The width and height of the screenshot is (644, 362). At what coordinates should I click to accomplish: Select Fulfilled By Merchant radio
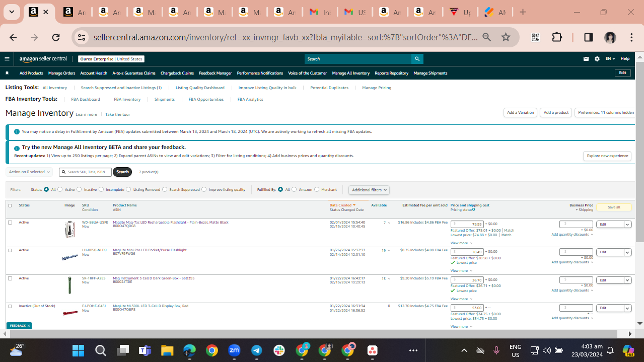click(317, 190)
